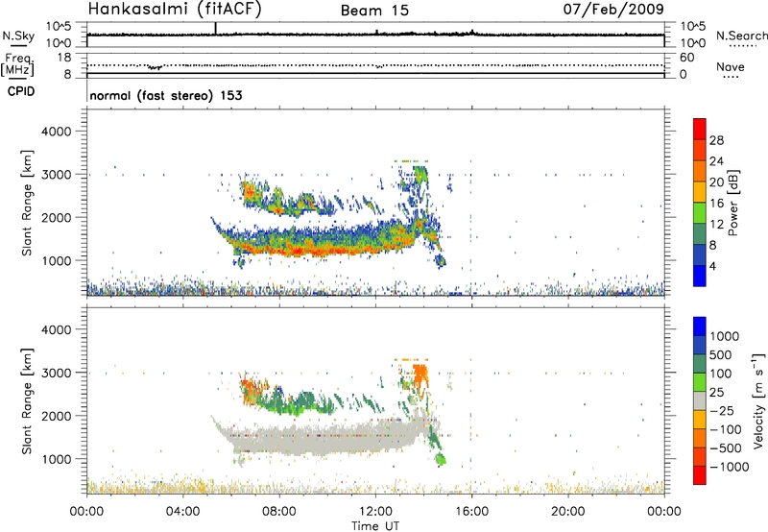768x532 pixels.
Task: Click the 07/Feb/2009 date text
Action: 613,9
